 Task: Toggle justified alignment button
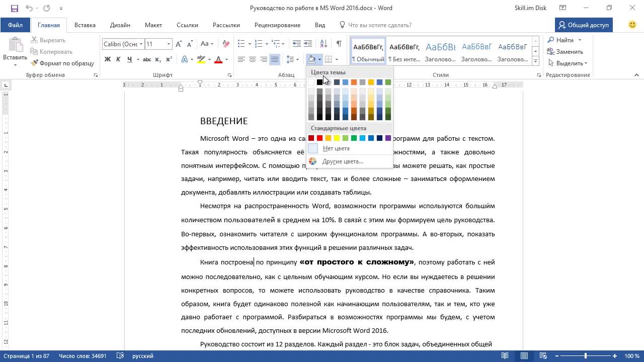(274, 59)
